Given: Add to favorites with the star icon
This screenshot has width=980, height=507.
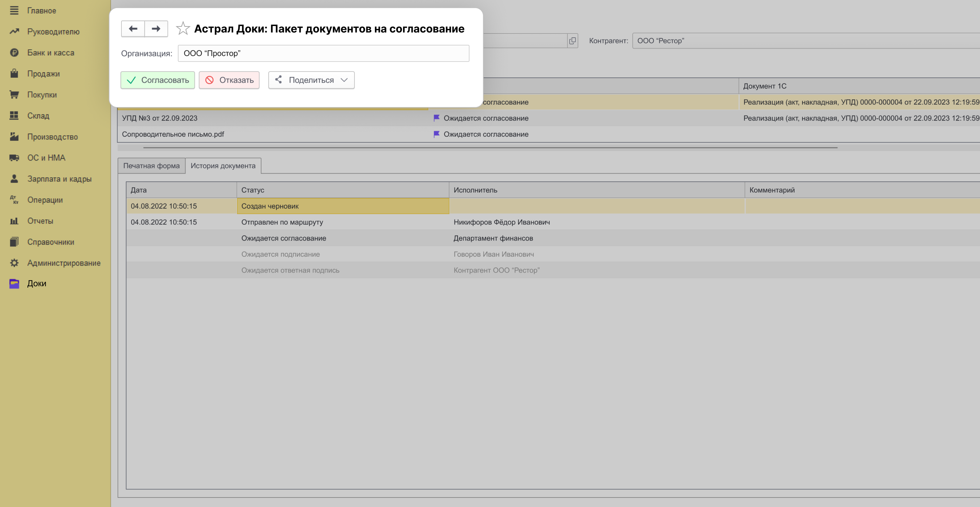Looking at the screenshot, I should [x=183, y=29].
